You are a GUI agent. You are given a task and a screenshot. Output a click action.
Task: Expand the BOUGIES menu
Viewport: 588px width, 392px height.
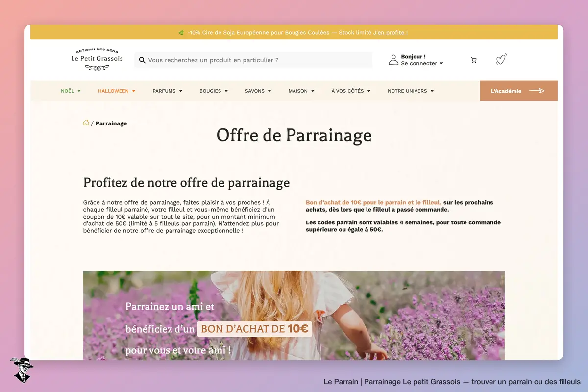tap(213, 91)
